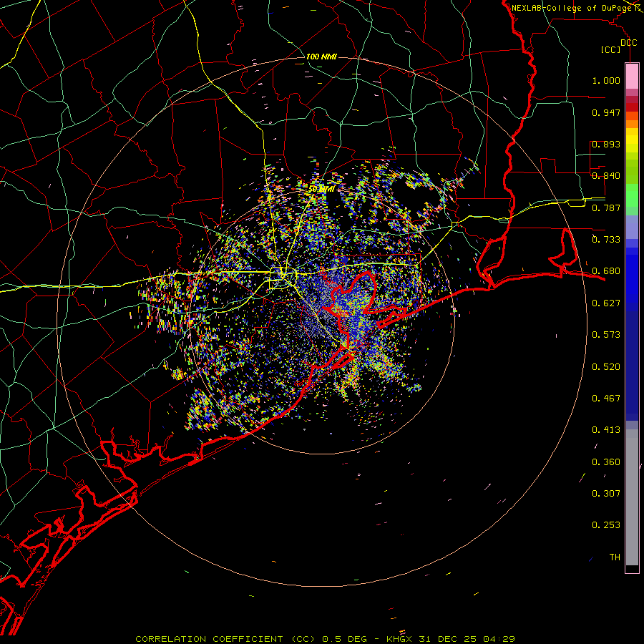The height and width of the screenshot is (644, 644).
Task: Pick the bright green segment of the color bar
Action: coord(632,195)
